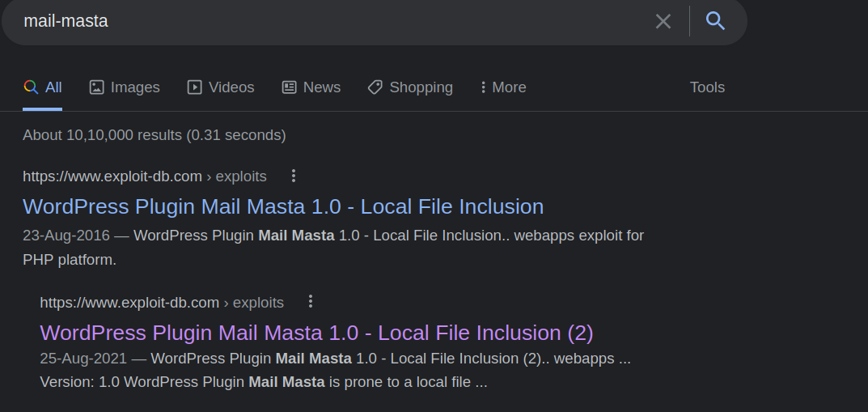Focus the search box containing mail-masta
Screen dimensions: 868x412
coord(324,21)
